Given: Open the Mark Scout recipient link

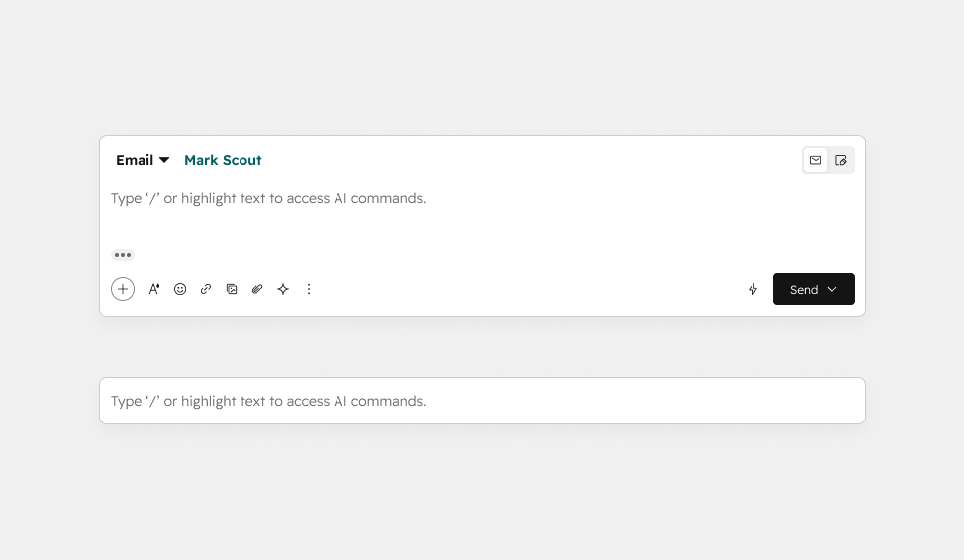Looking at the screenshot, I should point(223,160).
